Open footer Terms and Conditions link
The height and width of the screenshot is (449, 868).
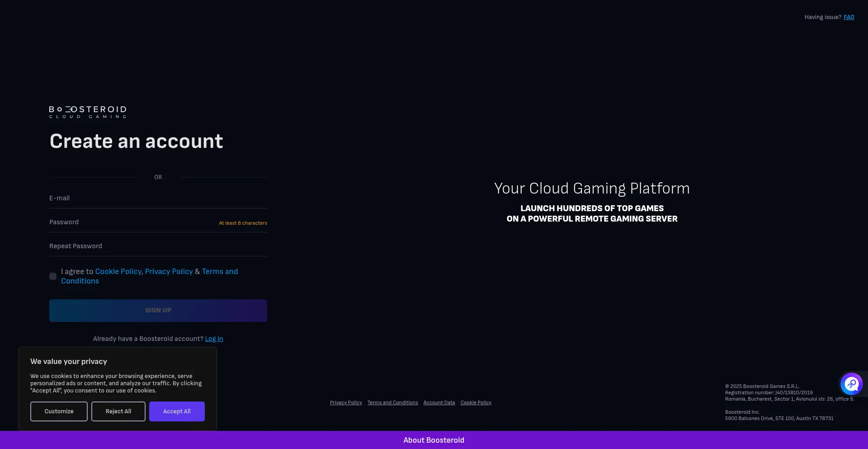pyautogui.click(x=392, y=402)
